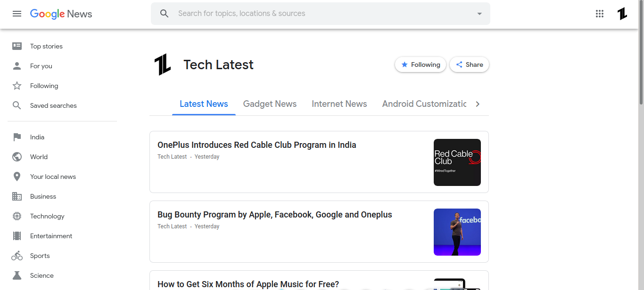
Task: Click the Top stories sidebar icon
Action: tap(17, 46)
